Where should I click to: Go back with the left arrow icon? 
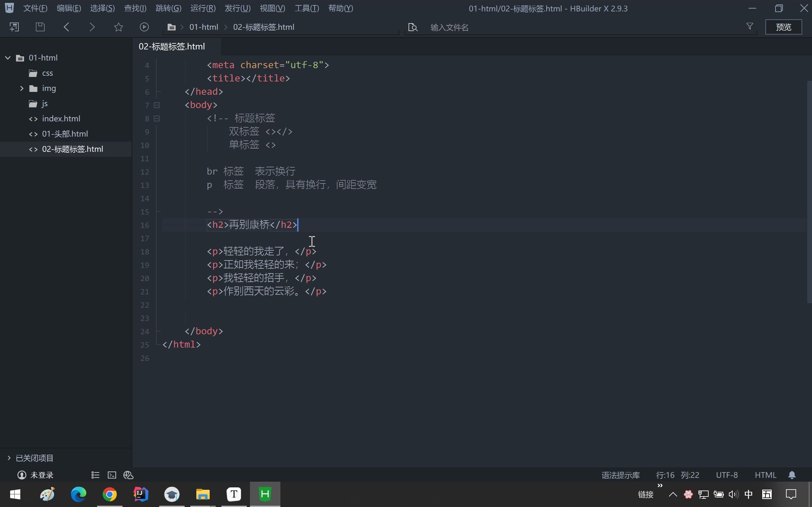pyautogui.click(x=66, y=27)
